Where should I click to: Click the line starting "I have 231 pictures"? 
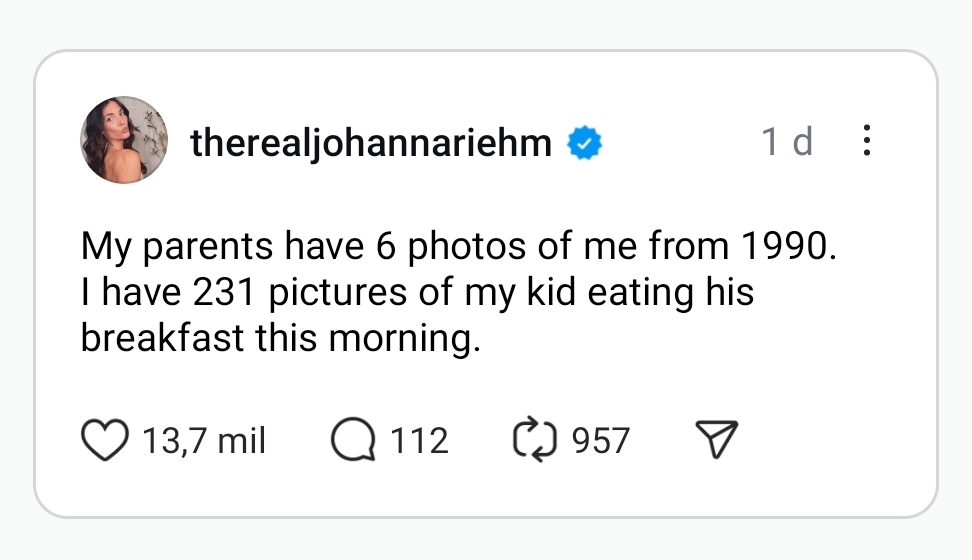417,293
